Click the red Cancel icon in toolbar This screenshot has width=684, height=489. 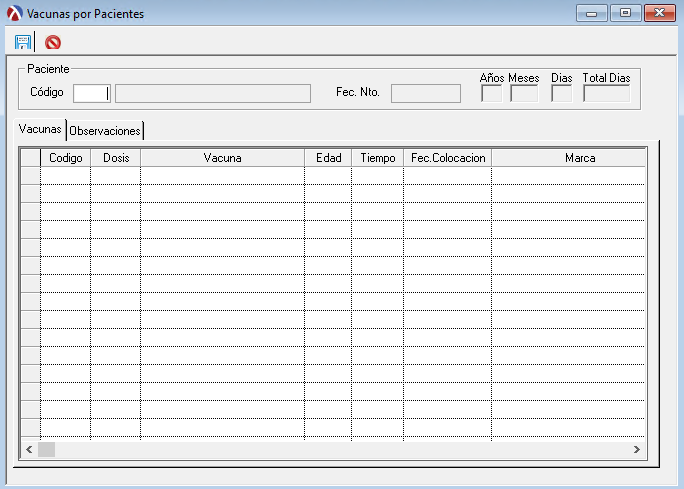pos(53,42)
